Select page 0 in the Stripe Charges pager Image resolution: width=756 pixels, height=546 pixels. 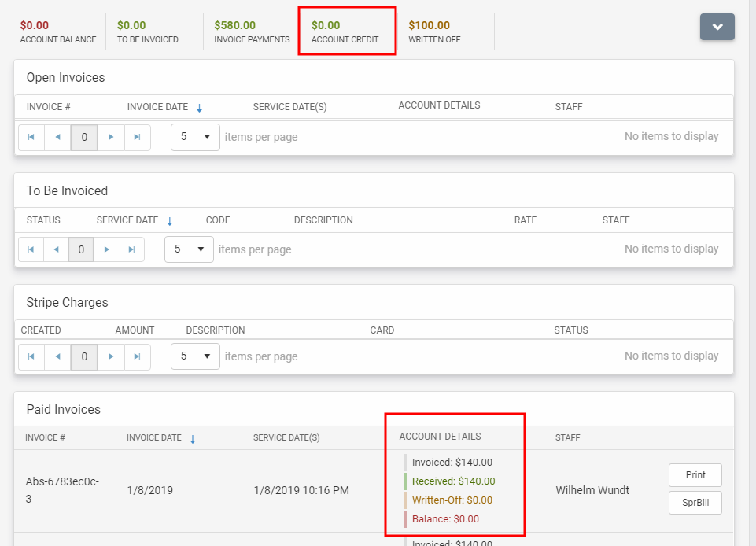(x=84, y=356)
